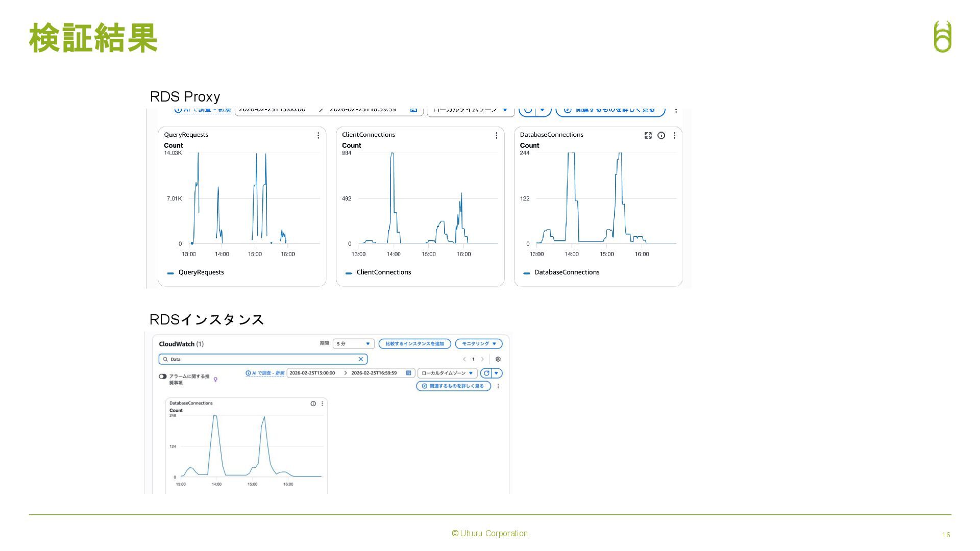Show info for RDS Proxy DatabaseConnections
This screenshot has width=980, height=551.
click(661, 135)
